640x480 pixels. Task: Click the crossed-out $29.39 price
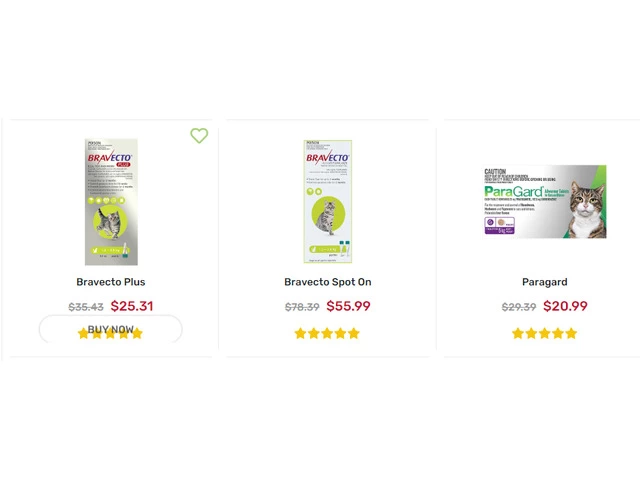point(519,308)
